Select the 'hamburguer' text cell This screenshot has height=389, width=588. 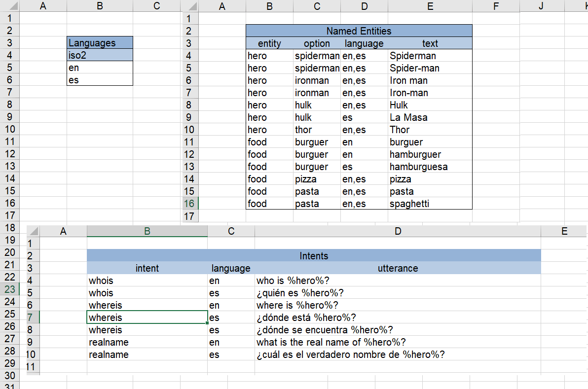tap(430, 154)
